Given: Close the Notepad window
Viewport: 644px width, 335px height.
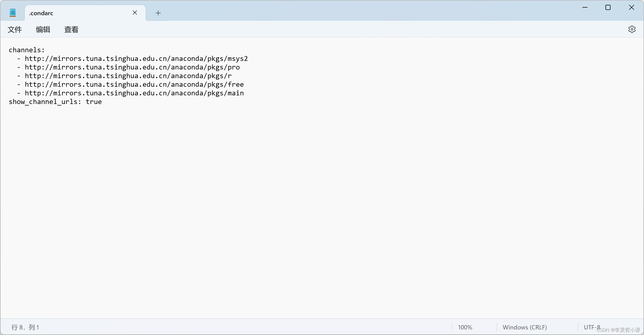Looking at the screenshot, I should pyautogui.click(x=631, y=8).
